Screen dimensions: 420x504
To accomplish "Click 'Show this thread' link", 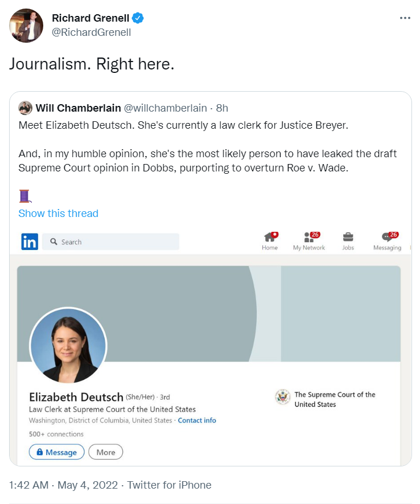I will click(x=59, y=214).
